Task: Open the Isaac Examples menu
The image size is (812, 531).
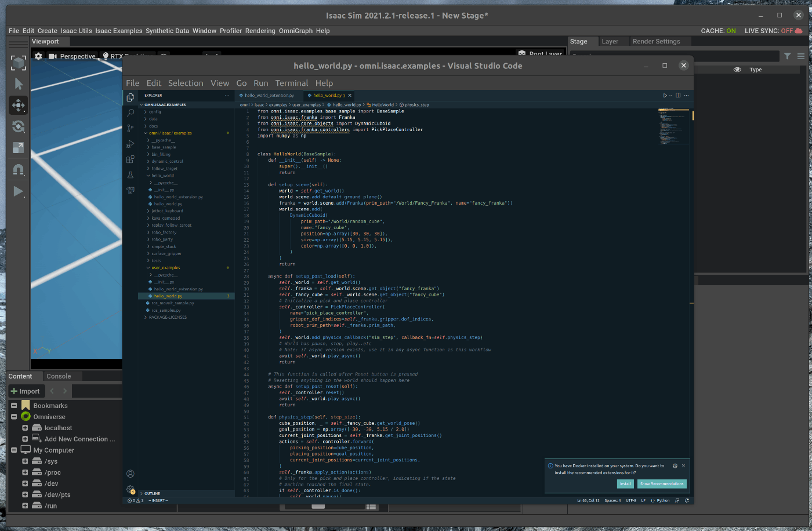Action: tap(119, 31)
